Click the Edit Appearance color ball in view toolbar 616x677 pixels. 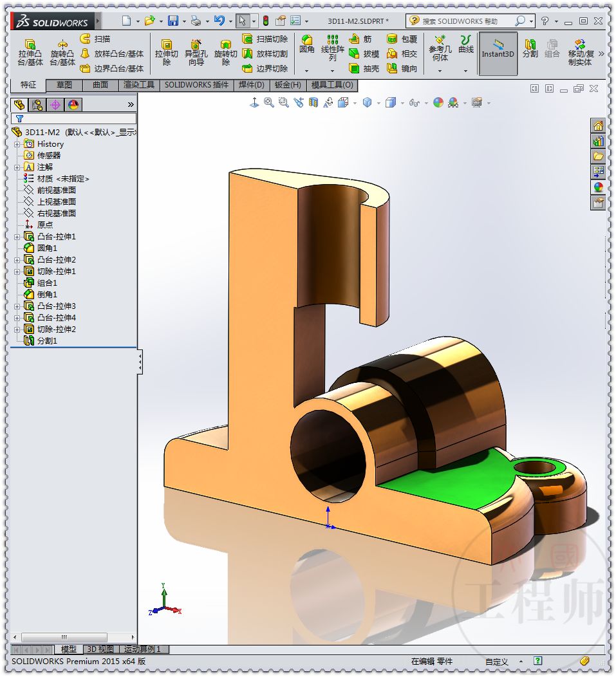click(438, 102)
